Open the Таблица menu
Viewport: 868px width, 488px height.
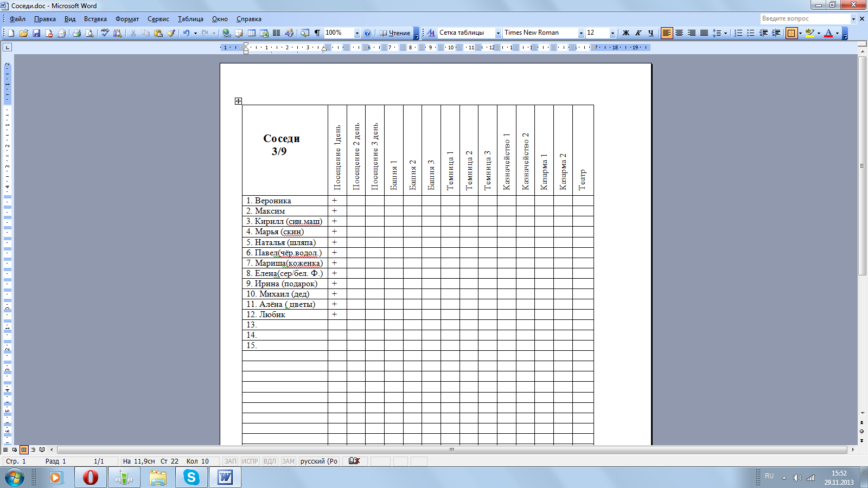tap(190, 19)
